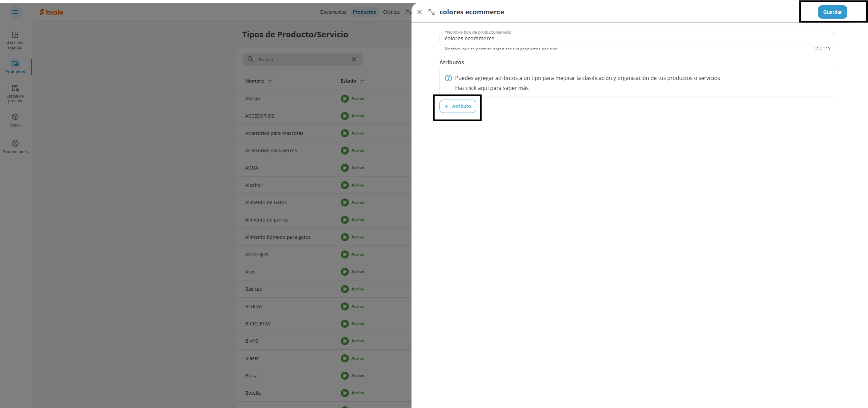Viewport: 868px width, 408px height.
Task: Sort list by Estado column
Action: [x=363, y=81]
